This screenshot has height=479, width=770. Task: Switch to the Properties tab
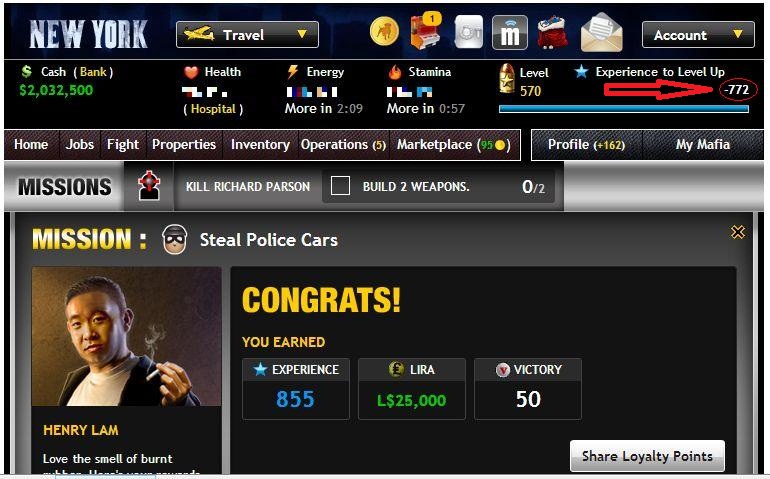point(184,144)
